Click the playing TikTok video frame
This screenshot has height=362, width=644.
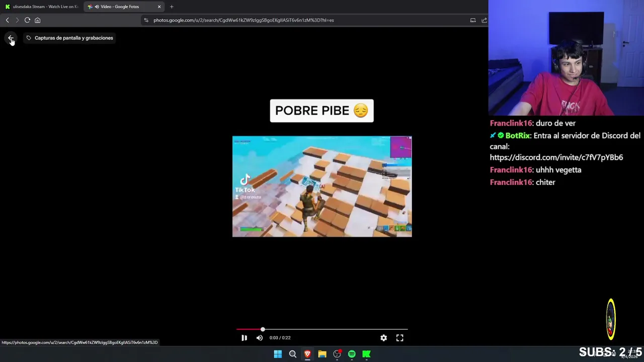(322, 187)
